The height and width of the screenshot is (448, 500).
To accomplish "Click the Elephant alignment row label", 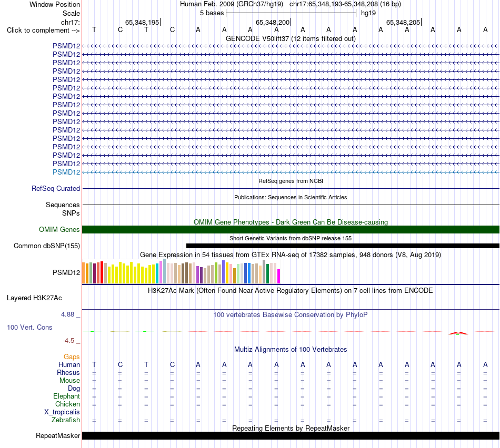I will click(66, 396).
